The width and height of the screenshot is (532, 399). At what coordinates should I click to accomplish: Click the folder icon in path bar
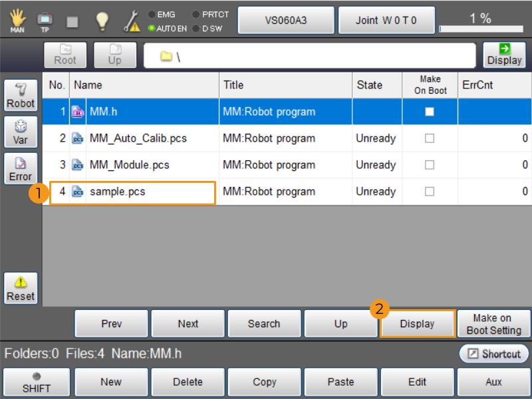[x=166, y=57]
